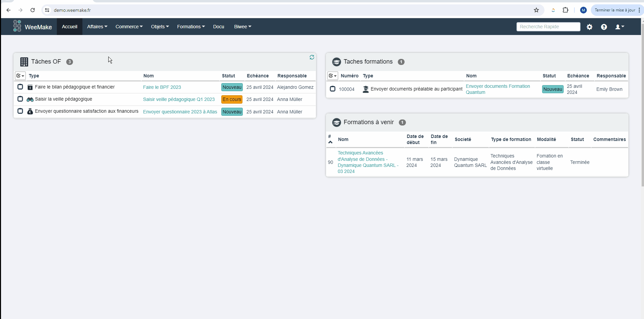Open the Faire le BPF 2023 link
This screenshot has width=644, height=319.
click(162, 87)
